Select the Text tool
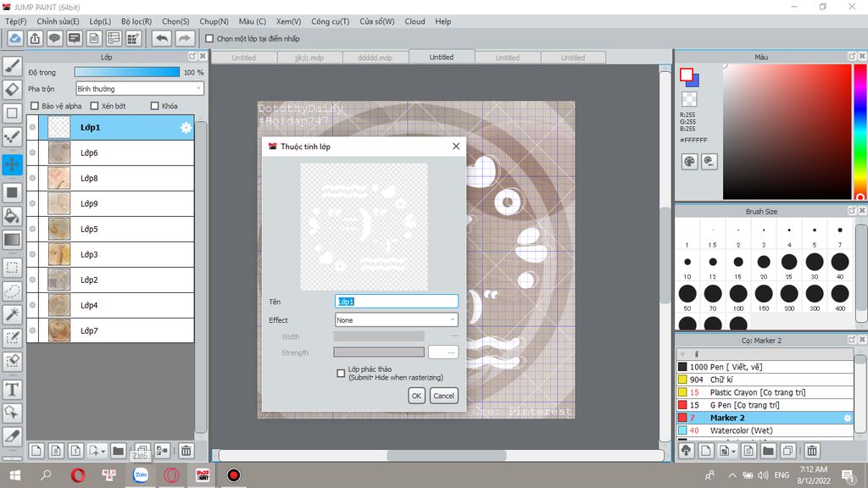Image resolution: width=868 pixels, height=488 pixels. click(x=12, y=390)
